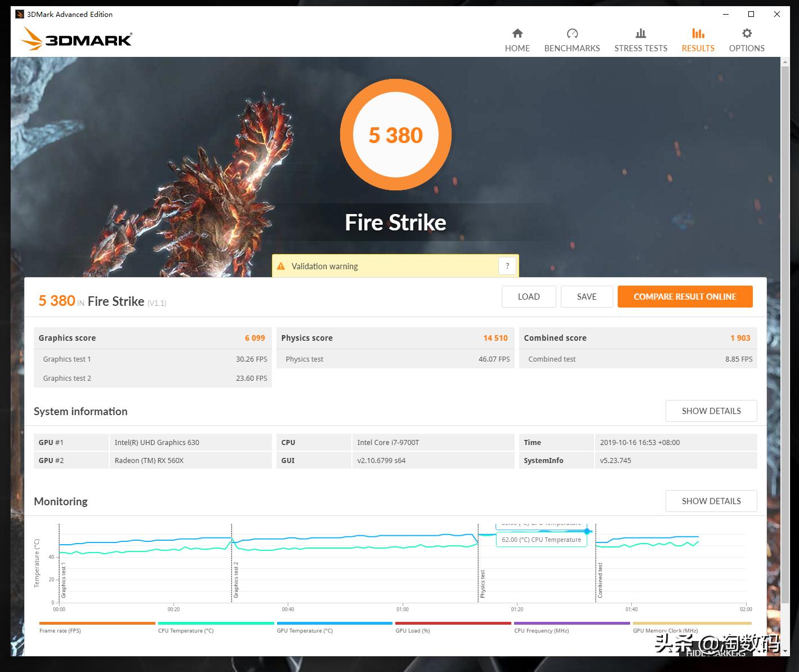Toggle the GPU Temperature legend

point(334,627)
